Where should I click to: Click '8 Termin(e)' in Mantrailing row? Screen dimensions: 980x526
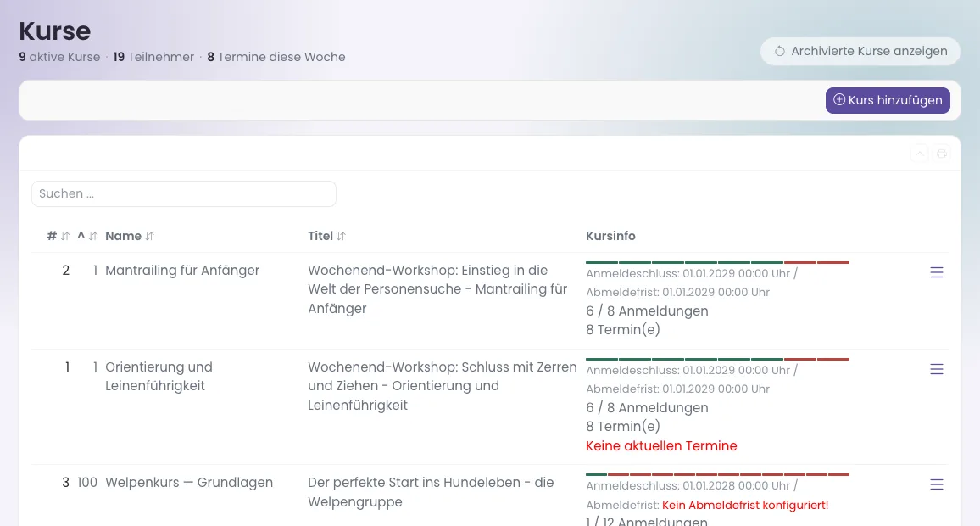click(622, 330)
